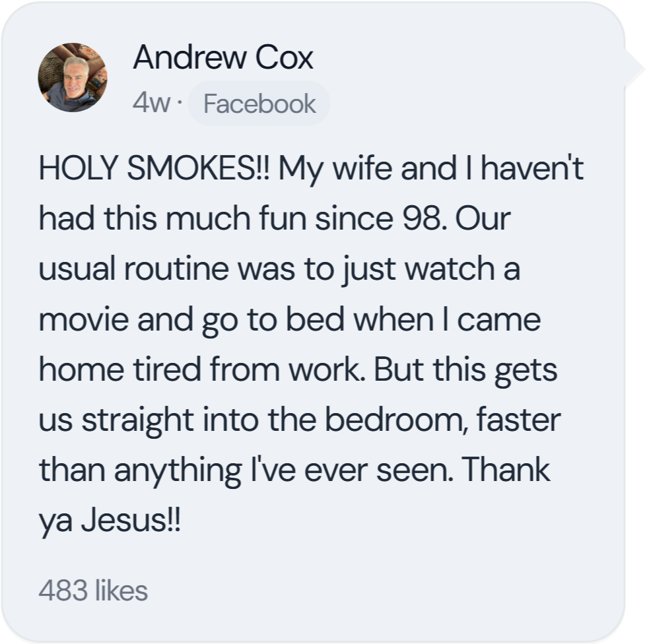647x644 pixels.
Task: Click Andrew Cox's profile picture
Action: [73, 78]
